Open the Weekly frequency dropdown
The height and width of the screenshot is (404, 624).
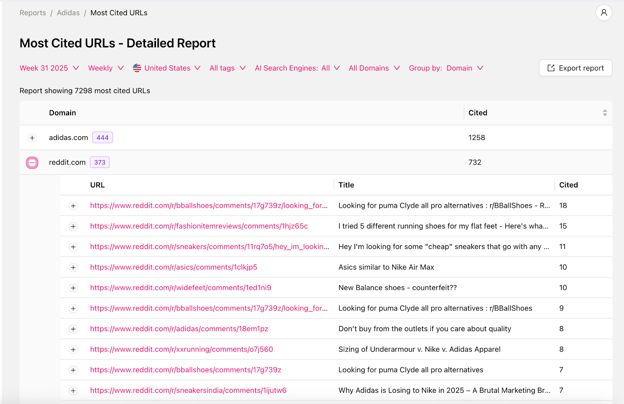106,68
